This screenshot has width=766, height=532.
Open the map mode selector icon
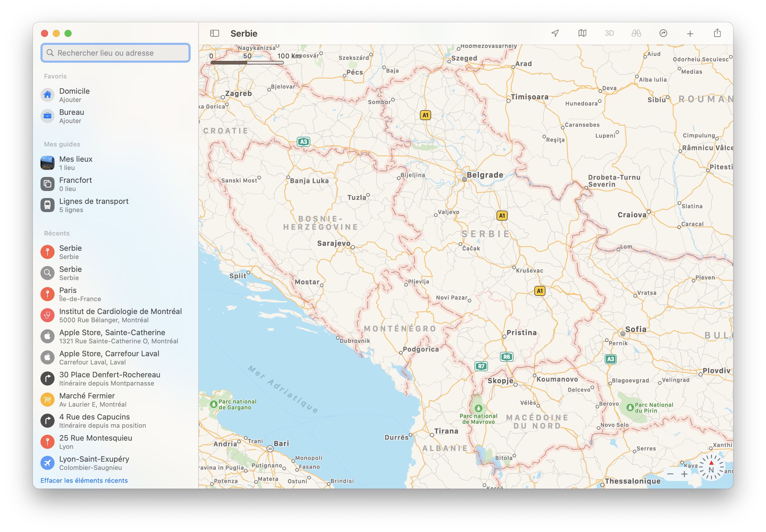coord(582,33)
